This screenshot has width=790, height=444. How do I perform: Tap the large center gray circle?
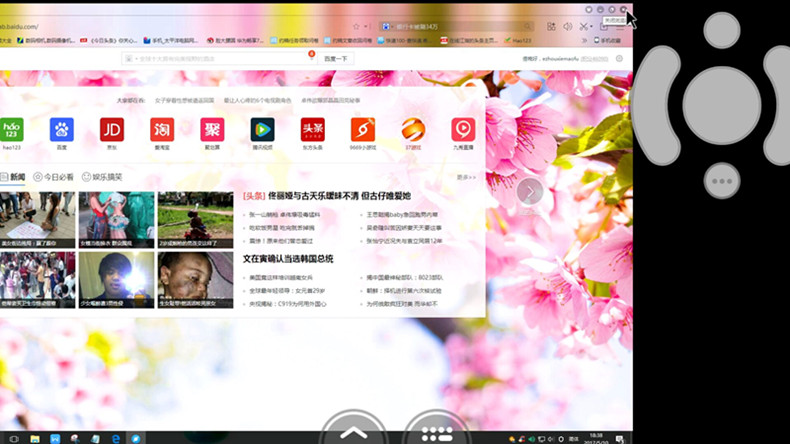722,105
